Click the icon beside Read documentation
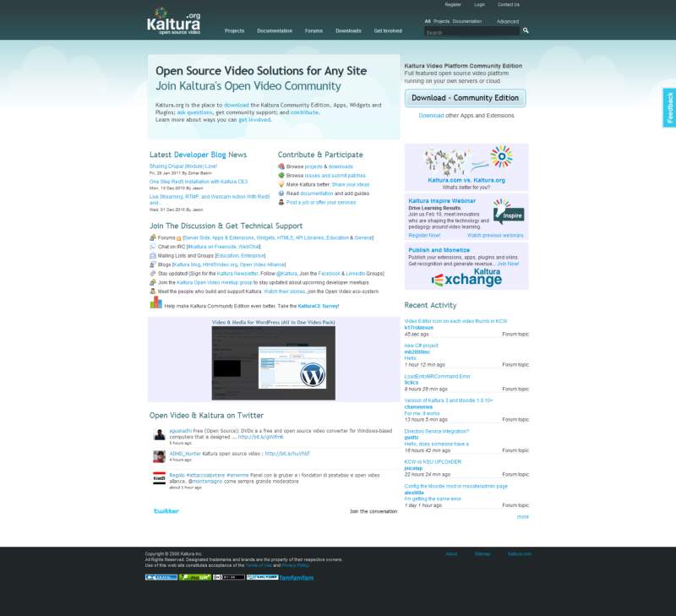Image resolution: width=676 pixels, height=616 pixels. (x=281, y=194)
